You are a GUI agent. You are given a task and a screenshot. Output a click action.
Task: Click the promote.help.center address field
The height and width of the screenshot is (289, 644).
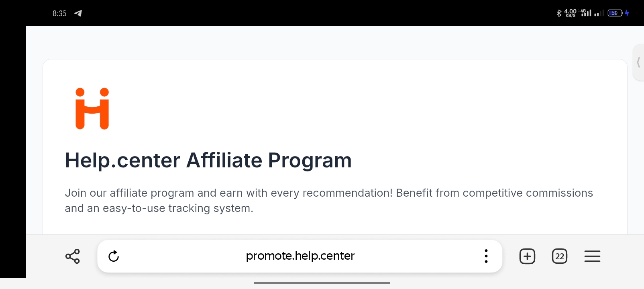click(x=300, y=256)
